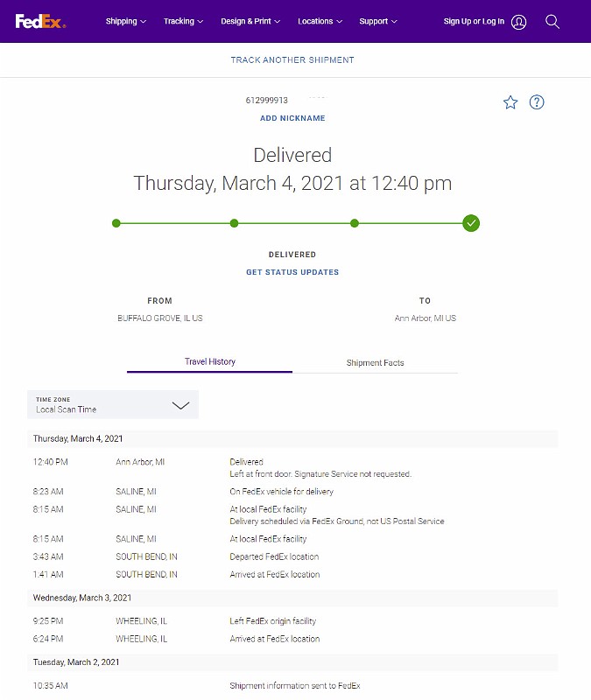Click Add Nickname link

(x=292, y=118)
